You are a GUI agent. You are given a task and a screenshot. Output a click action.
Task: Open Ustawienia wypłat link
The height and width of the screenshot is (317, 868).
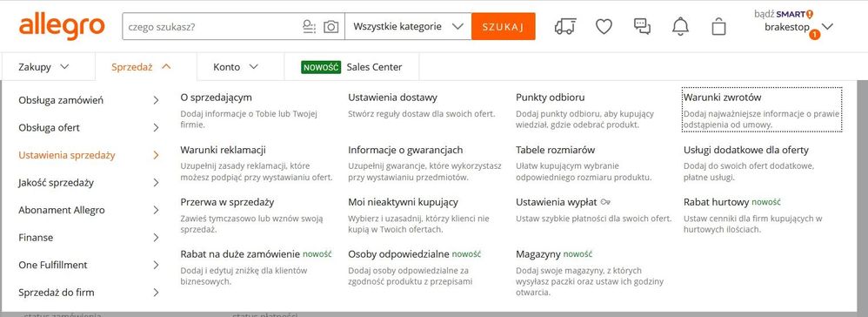[557, 202]
